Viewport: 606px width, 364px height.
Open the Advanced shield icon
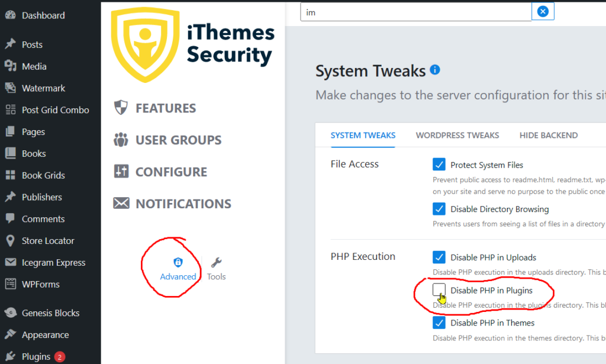point(178,262)
